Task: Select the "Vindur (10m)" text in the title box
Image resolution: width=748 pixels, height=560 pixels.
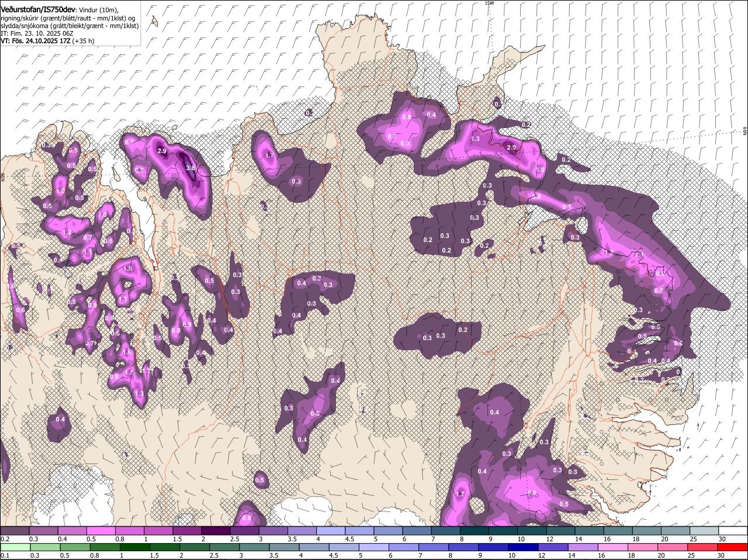Action: click(x=98, y=10)
